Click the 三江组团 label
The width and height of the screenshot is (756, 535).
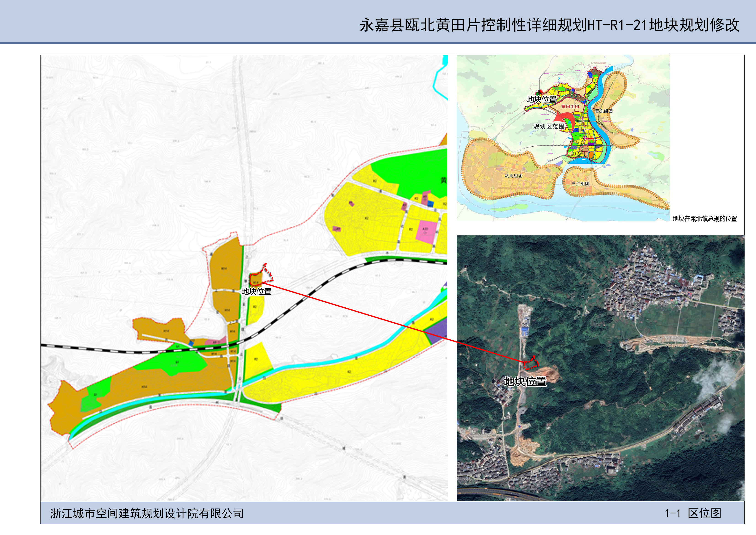580,183
